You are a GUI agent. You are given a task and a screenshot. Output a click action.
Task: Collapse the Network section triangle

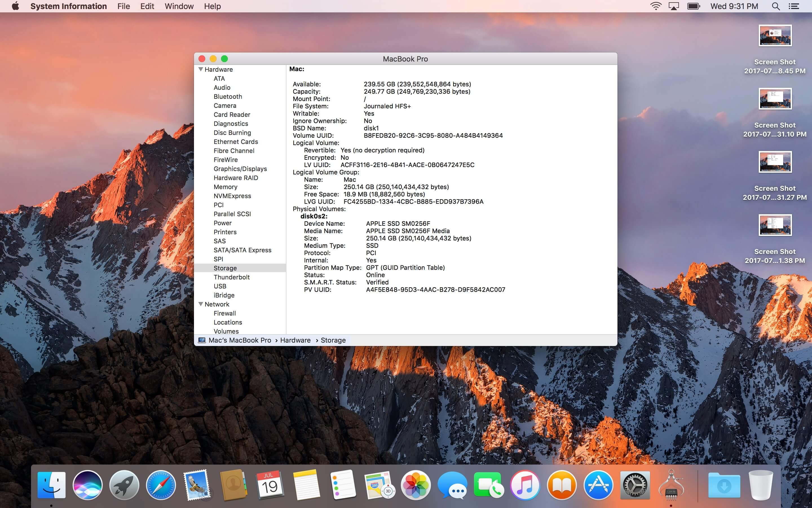point(201,304)
